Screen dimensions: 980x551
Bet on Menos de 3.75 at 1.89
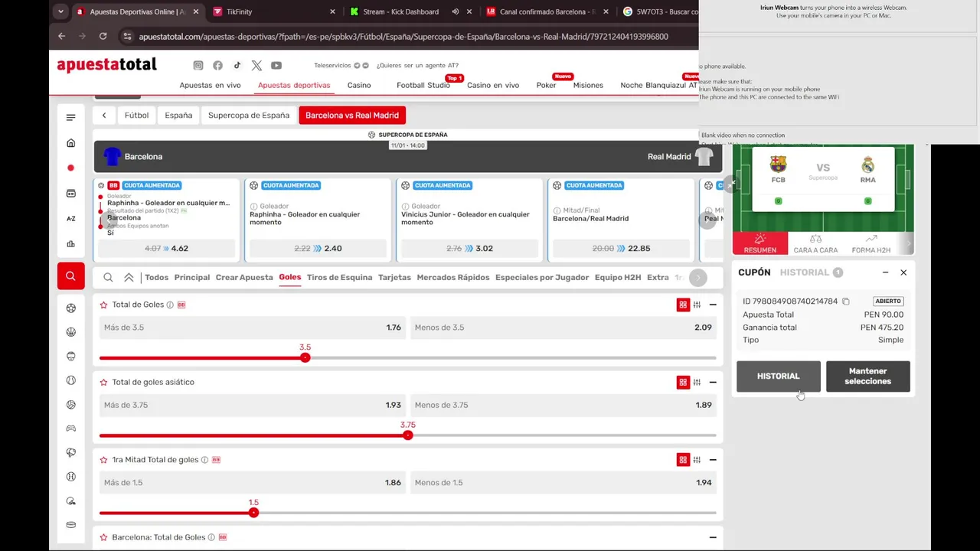click(563, 405)
